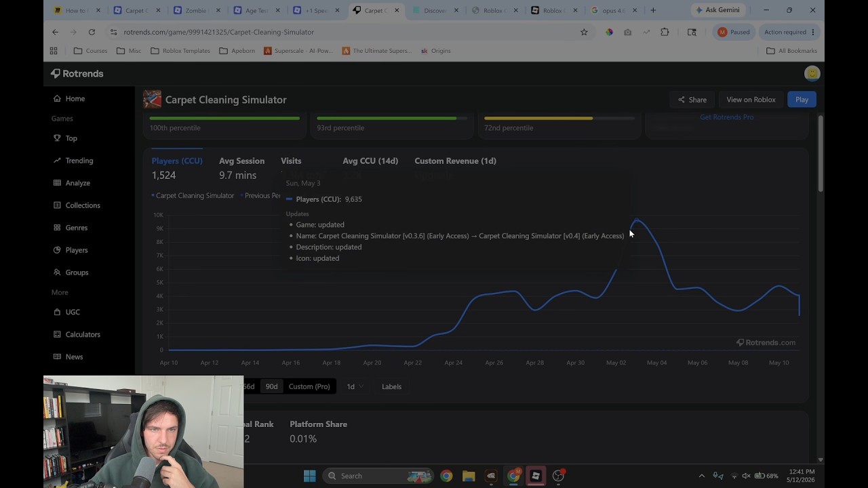Click the 100th percentile green progress bar
Viewport: 868px width, 488px height.
(x=224, y=118)
